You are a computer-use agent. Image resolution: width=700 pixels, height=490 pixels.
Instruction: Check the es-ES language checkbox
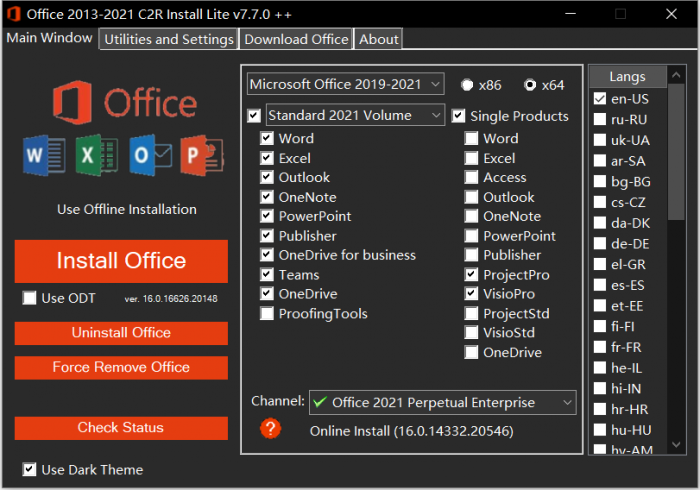(600, 285)
